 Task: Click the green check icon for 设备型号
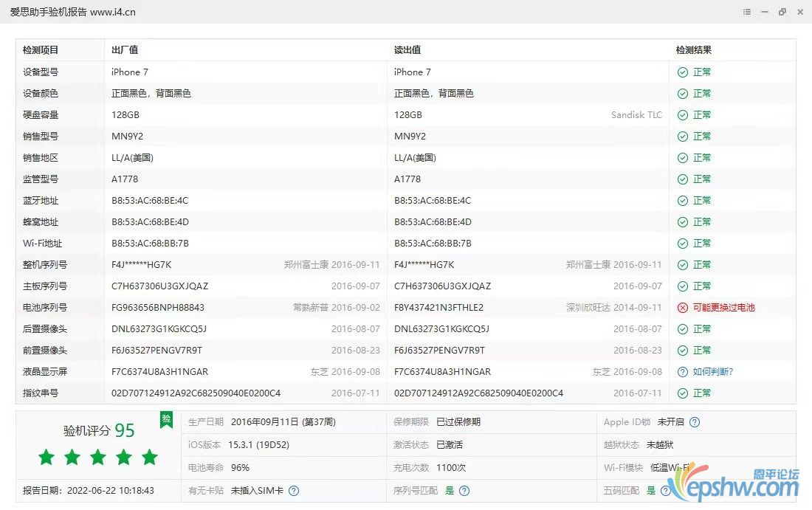[x=683, y=72]
